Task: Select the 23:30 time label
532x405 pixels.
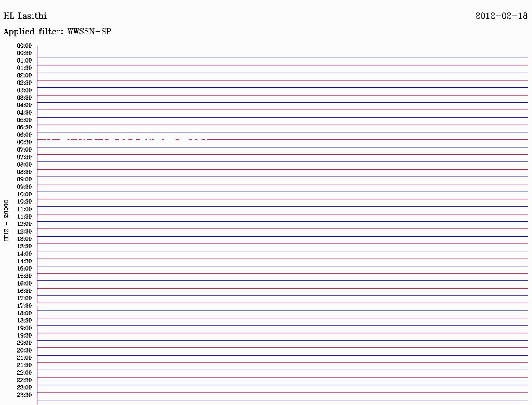Action: tap(24, 395)
